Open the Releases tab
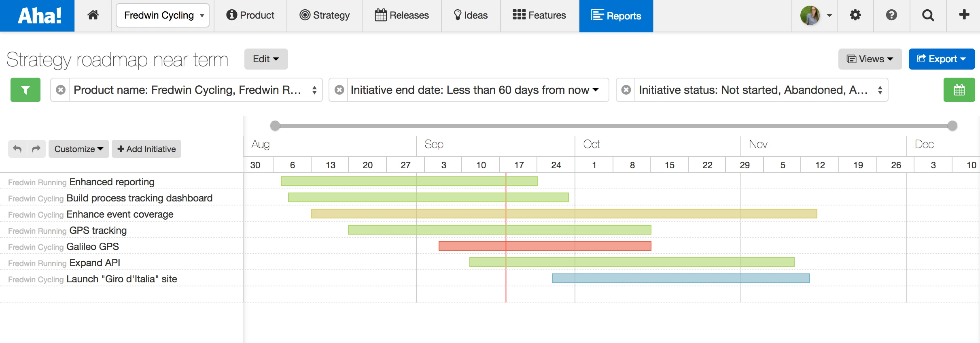The image size is (980, 343). pyautogui.click(x=402, y=15)
